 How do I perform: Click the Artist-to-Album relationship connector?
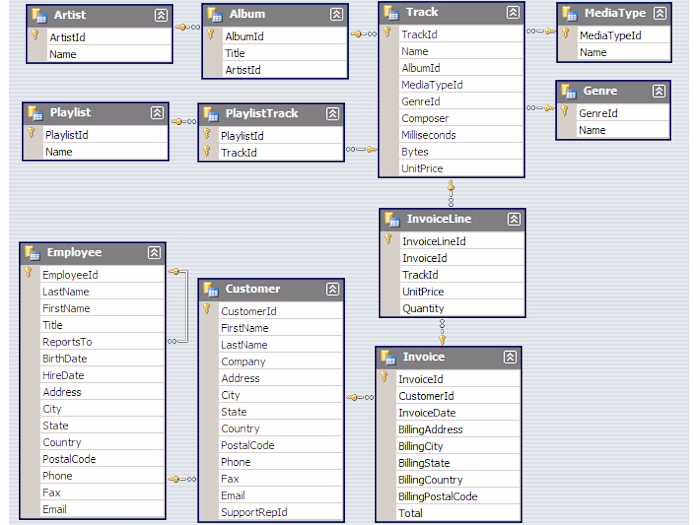point(188,27)
